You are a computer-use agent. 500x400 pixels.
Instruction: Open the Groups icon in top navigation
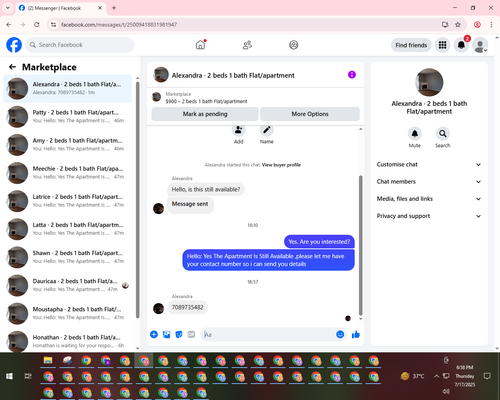click(294, 45)
